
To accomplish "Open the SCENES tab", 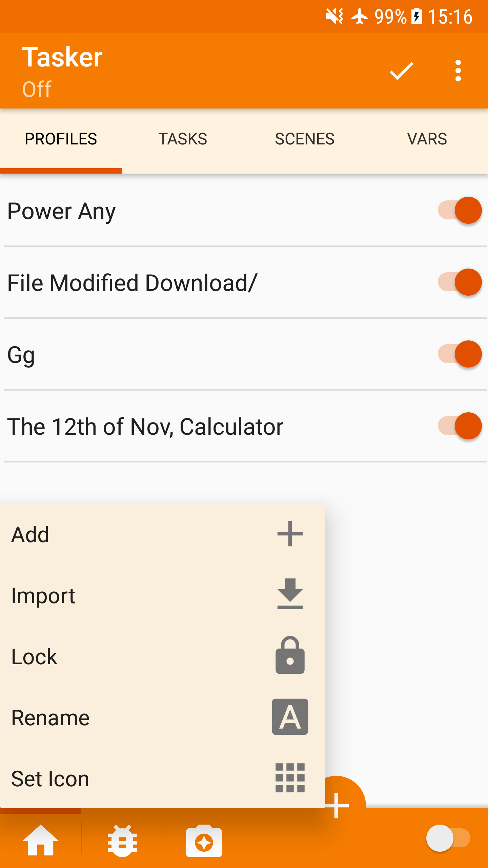I will 305,139.
